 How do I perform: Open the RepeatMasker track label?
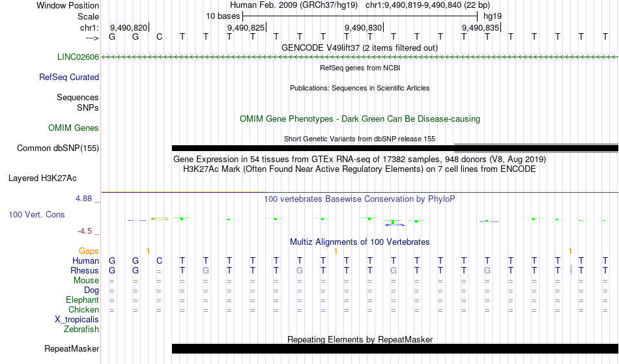(x=72, y=348)
